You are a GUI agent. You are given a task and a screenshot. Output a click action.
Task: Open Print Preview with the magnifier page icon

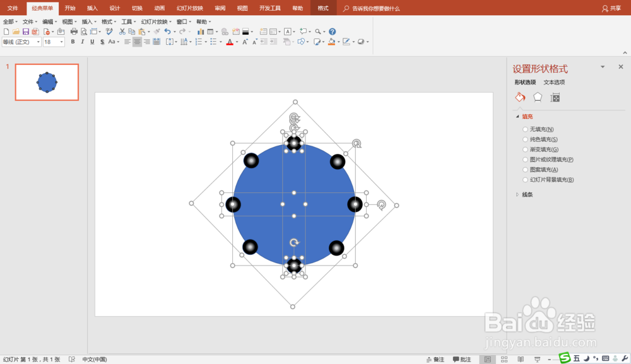pos(84,32)
